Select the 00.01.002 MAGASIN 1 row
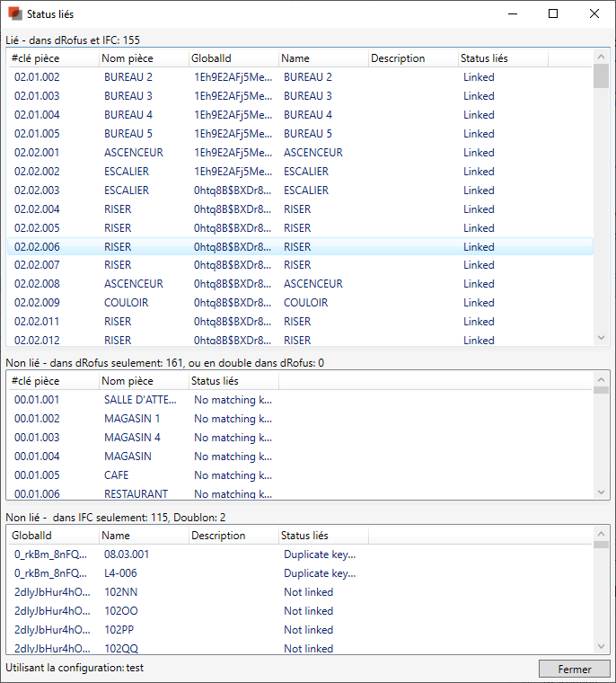Image resolution: width=616 pixels, height=683 pixels. pos(144,419)
